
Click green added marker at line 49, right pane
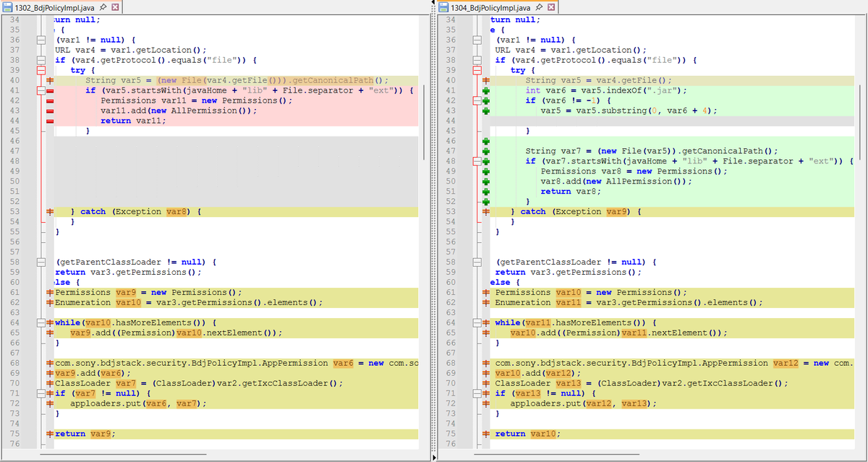click(x=487, y=171)
